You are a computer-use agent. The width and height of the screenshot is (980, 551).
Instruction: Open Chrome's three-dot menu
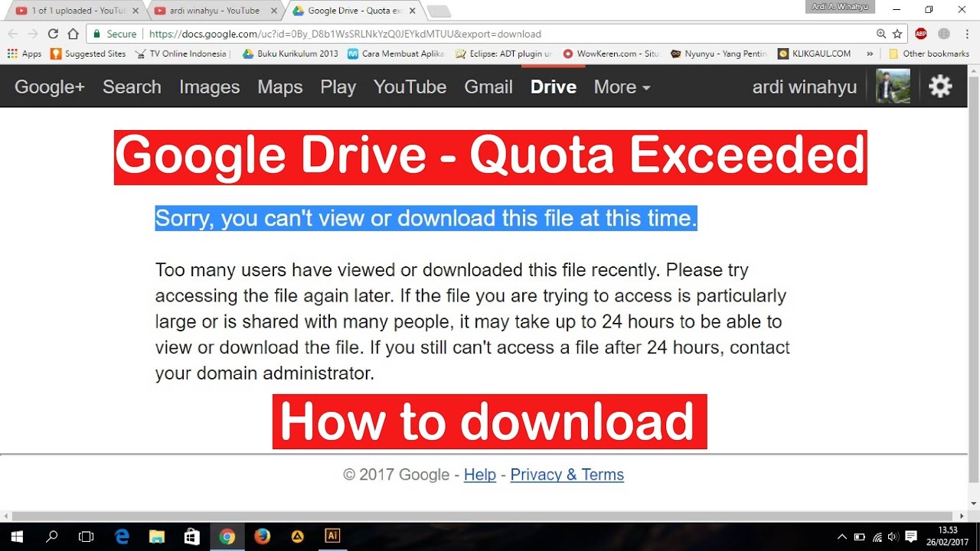[x=965, y=34]
